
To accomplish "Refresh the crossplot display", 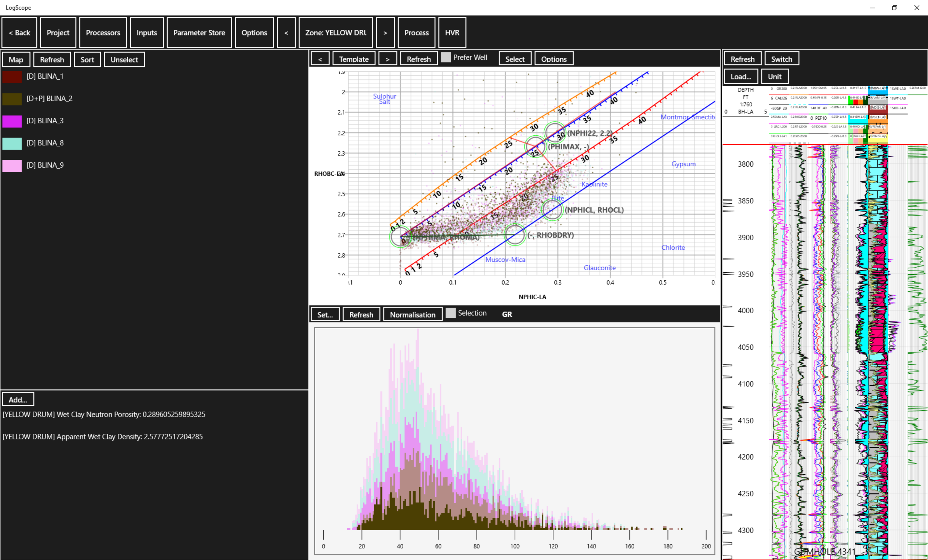I will [418, 59].
